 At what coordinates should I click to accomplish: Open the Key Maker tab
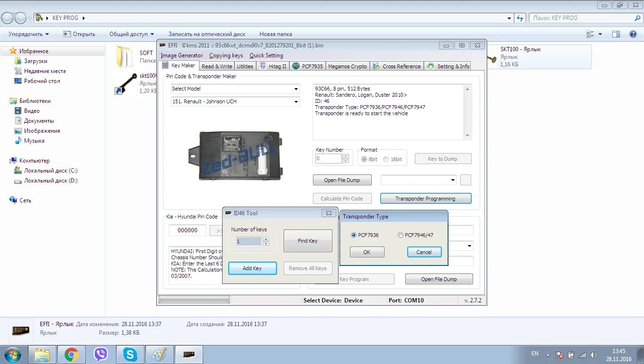(x=179, y=66)
